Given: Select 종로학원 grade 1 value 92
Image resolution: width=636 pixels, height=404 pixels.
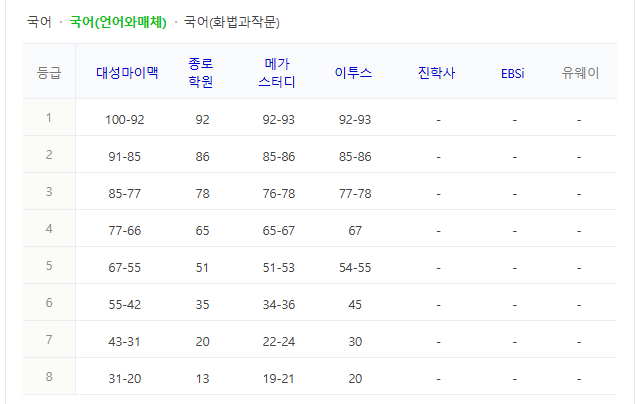Looking at the screenshot, I should pos(202,120).
